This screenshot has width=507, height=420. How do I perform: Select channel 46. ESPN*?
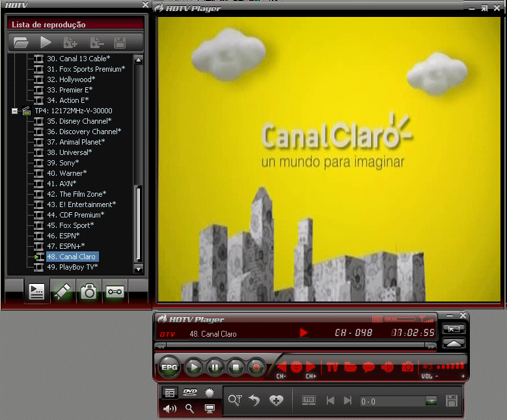[63, 236]
